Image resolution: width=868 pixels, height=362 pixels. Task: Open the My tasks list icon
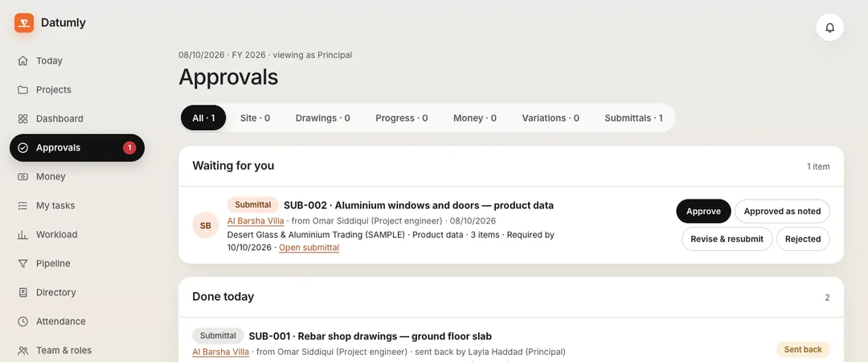23,206
